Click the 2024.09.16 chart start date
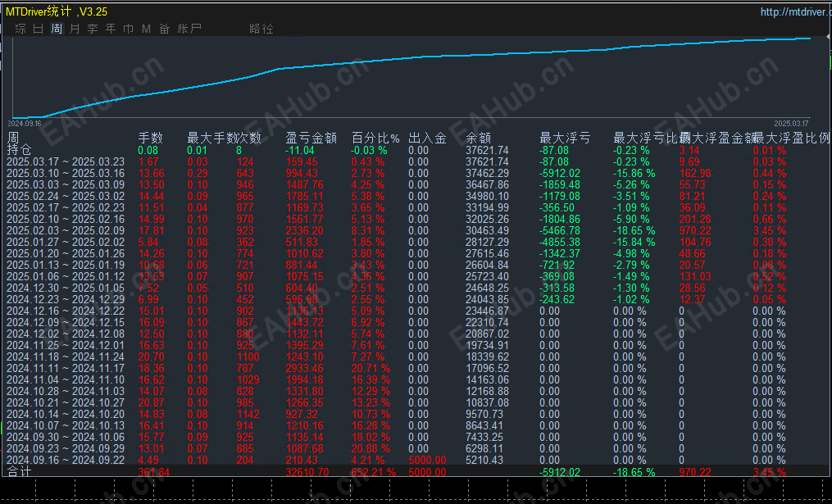The image size is (832, 504). [25, 124]
